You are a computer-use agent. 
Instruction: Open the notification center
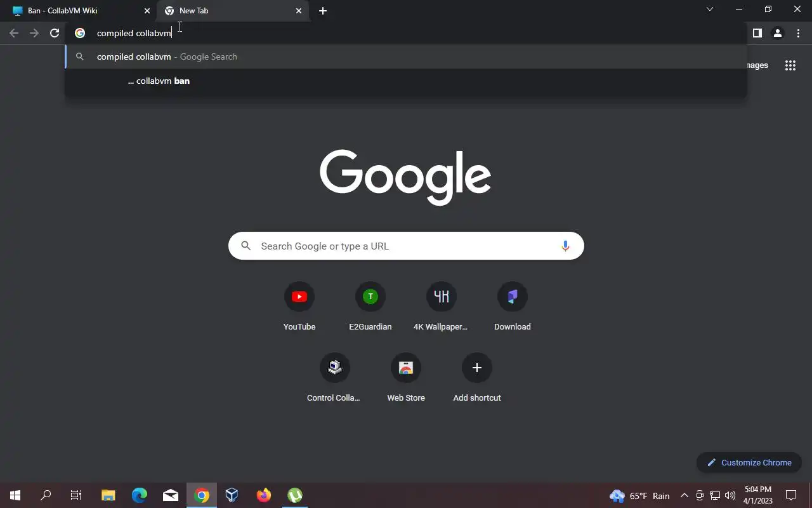click(x=791, y=495)
